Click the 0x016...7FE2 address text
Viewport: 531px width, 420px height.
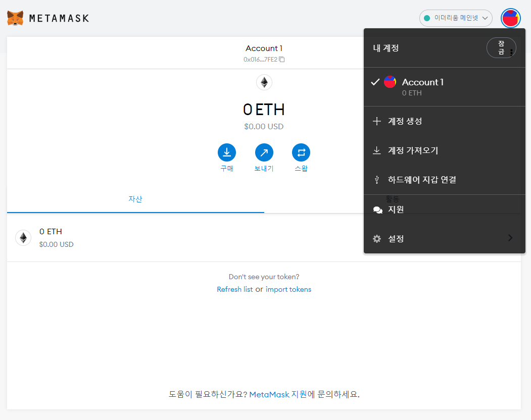[x=260, y=60]
